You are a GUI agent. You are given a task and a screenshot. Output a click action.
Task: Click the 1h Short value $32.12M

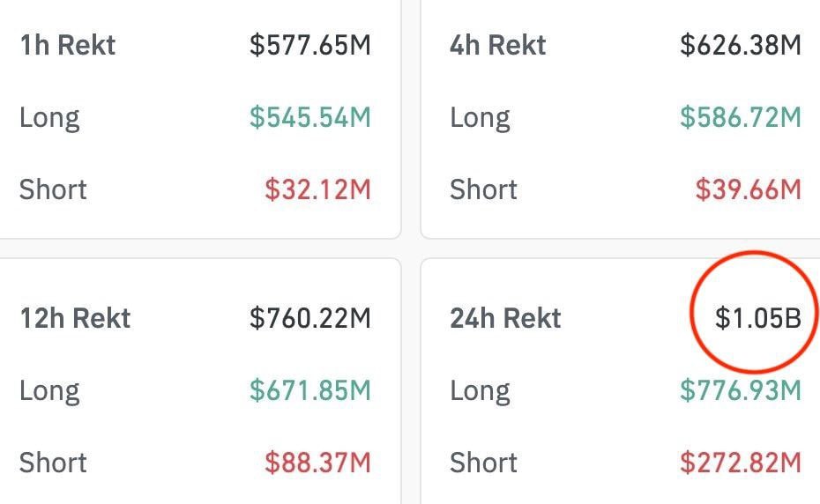tap(317, 189)
